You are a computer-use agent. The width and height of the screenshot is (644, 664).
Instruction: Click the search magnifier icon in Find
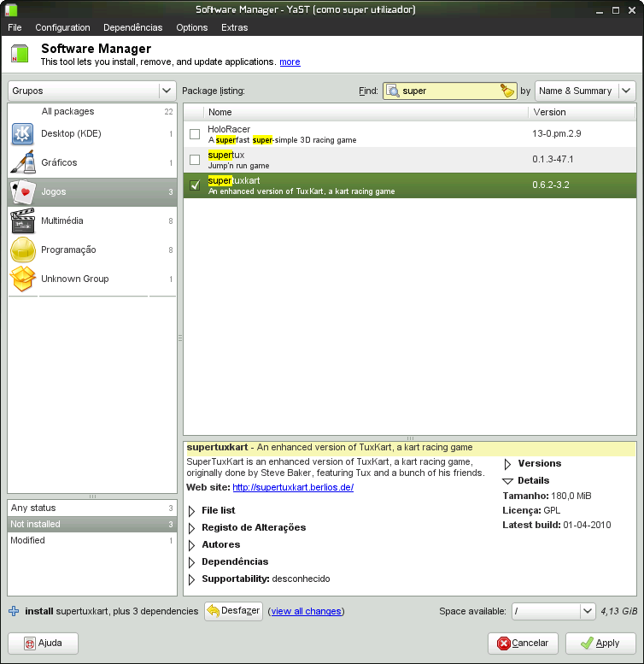click(x=394, y=91)
